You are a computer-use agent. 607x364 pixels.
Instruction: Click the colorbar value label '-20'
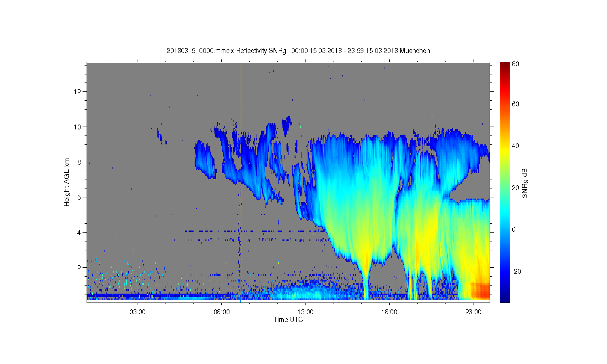(x=516, y=271)
